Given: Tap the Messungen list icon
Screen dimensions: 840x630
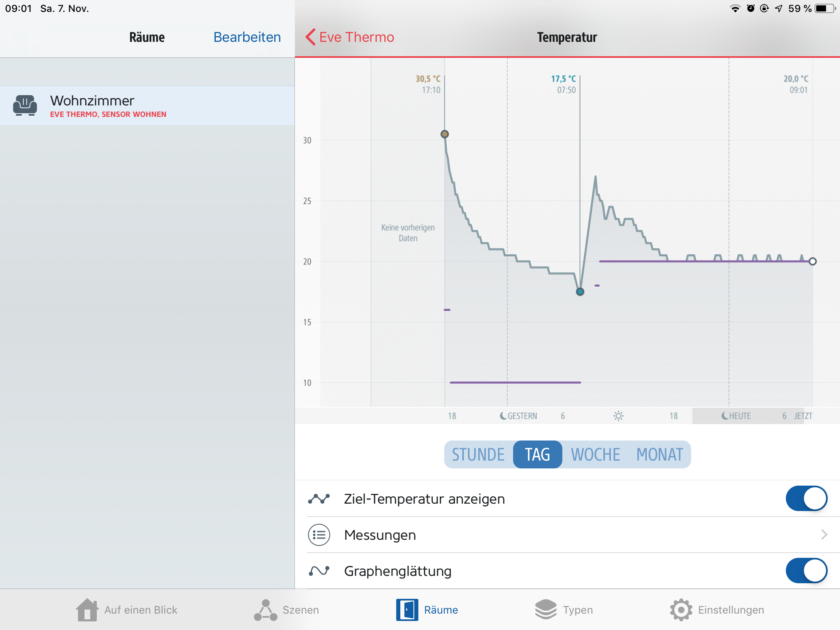Looking at the screenshot, I should click(319, 535).
